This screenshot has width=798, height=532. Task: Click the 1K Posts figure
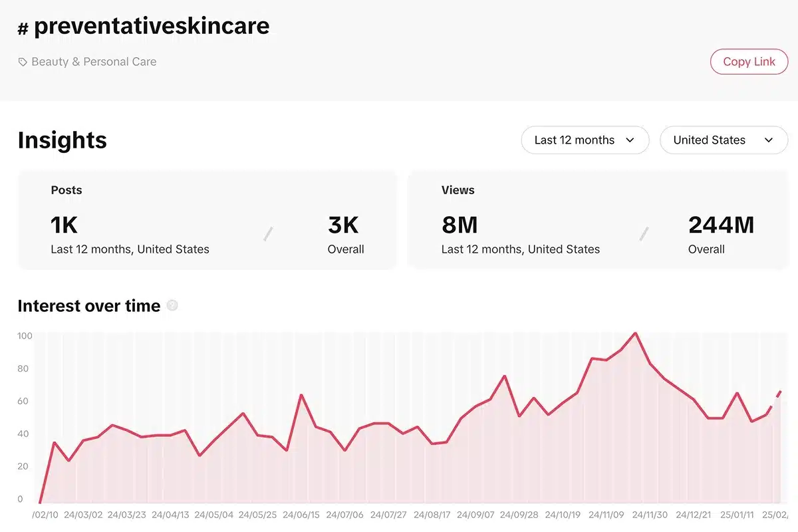(x=65, y=225)
